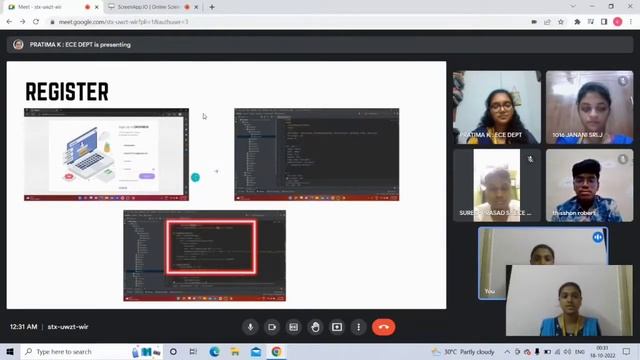
Task: Click muted mic icon on Suresh Prasad tile
Action: click(530, 159)
